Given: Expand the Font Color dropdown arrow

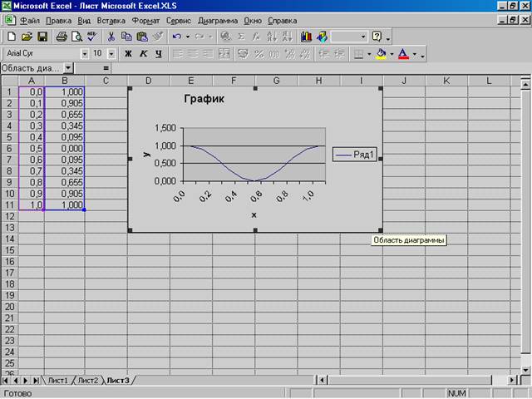Looking at the screenshot, I should (414, 53).
